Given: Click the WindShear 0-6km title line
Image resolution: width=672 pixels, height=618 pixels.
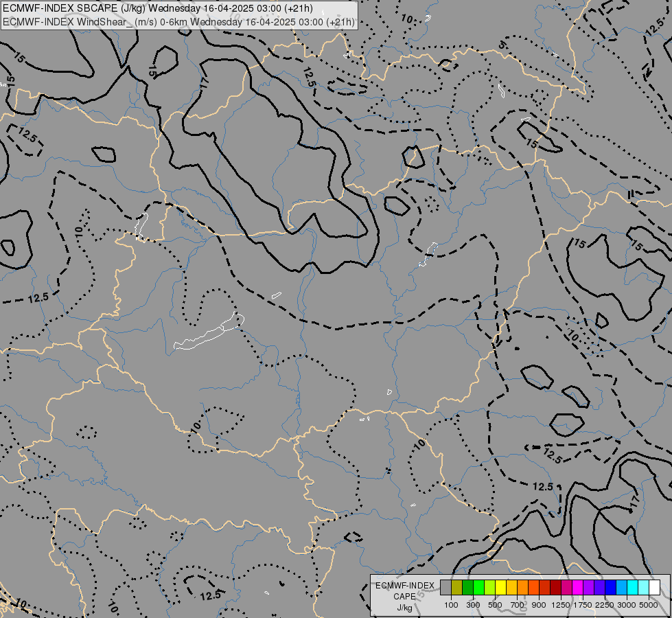Looking at the screenshot, I should (x=178, y=22).
